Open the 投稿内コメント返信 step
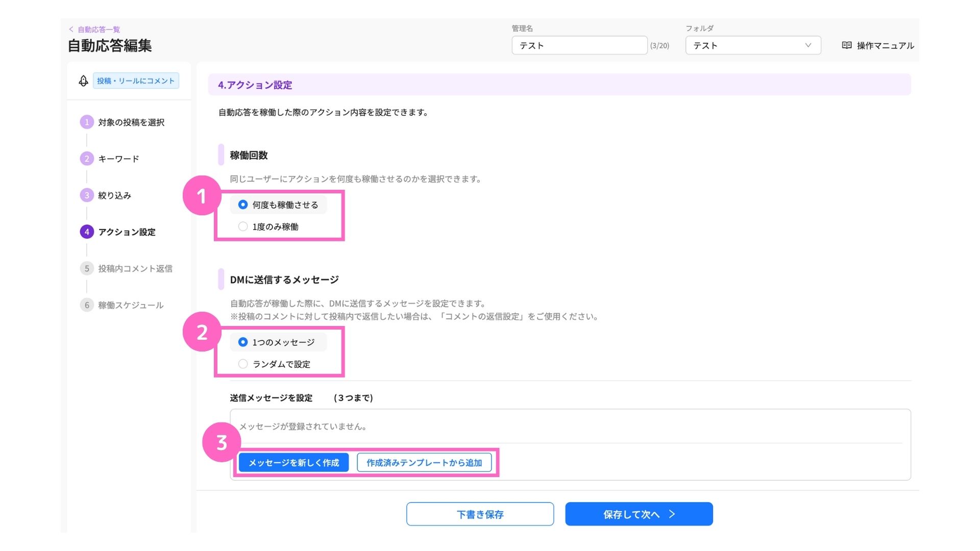Screen dimensions: 980x551 pyautogui.click(x=135, y=268)
